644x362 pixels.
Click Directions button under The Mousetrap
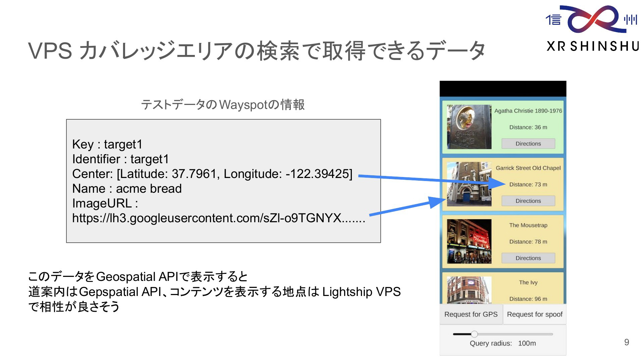(x=528, y=258)
